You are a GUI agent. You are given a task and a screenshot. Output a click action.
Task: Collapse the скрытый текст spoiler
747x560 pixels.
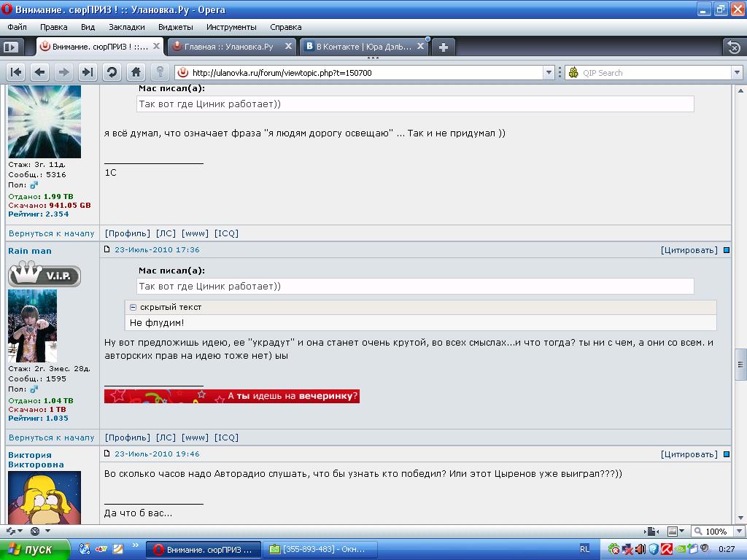pyautogui.click(x=133, y=307)
